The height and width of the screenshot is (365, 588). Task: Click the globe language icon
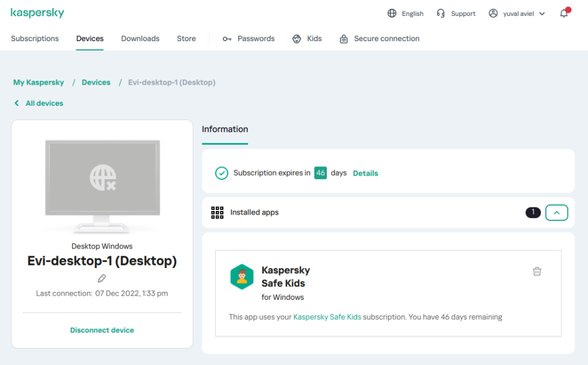[x=392, y=14]
